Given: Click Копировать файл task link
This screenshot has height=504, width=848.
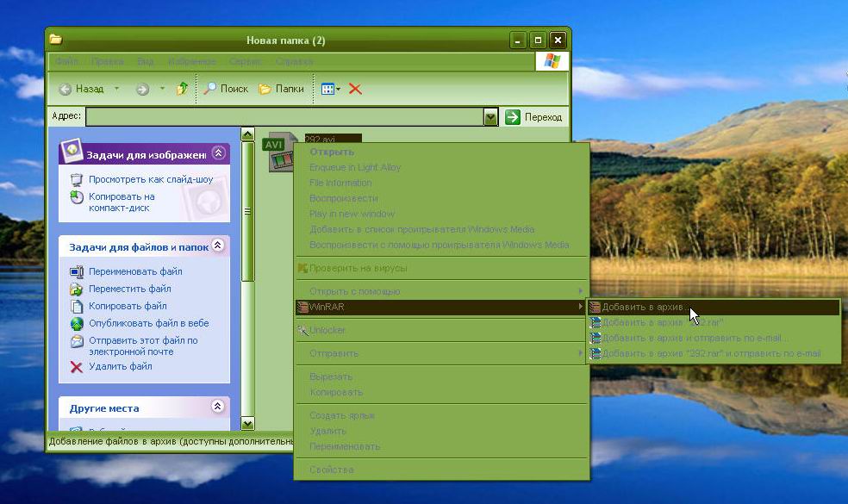Looking at the screenshot, I should coord(128,306).
